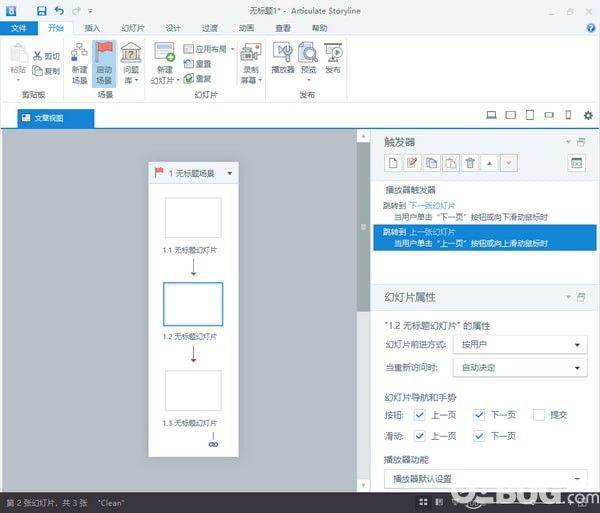This screenshot has height=513, width=600.
Task: Open the 播放器默认设置 dropdown
Action: [x=486, y=479]
